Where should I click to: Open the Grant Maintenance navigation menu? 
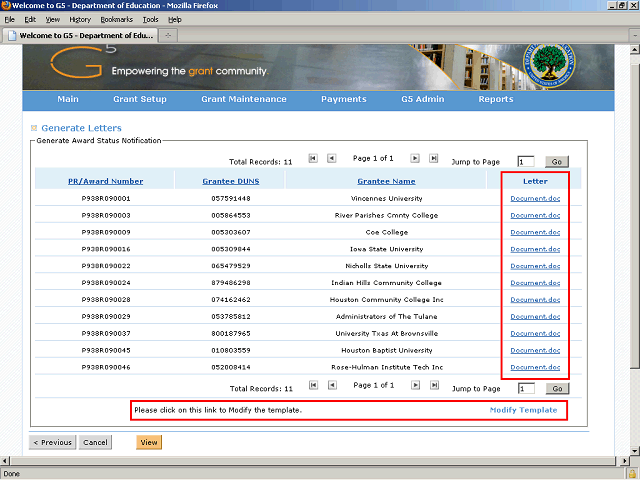pyautogui.click(x=243, y=99)
